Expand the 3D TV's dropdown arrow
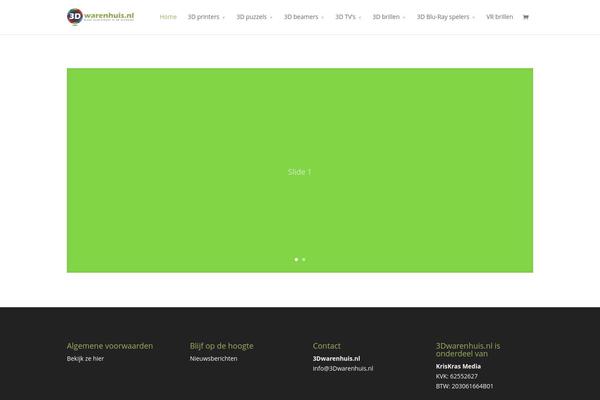This screenshot has height=400, width=600. [x=360, y=18]
